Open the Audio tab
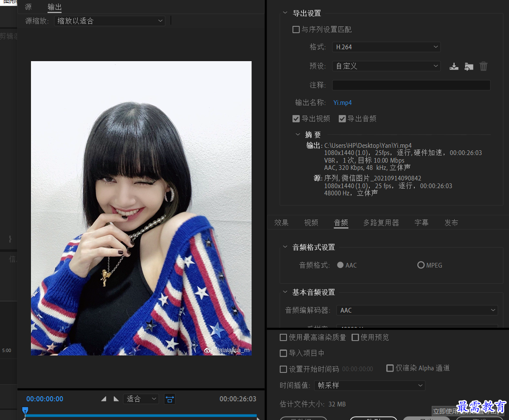The image size is (509, 420). (341, 223)
